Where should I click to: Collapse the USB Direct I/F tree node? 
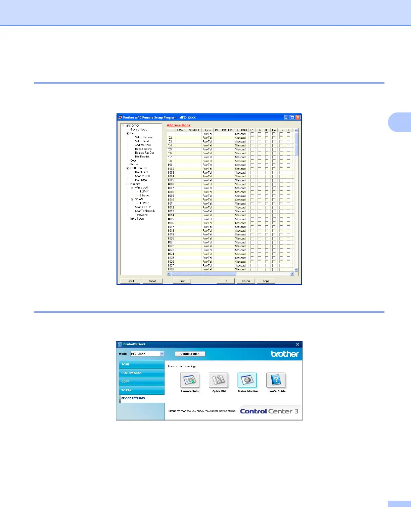point(128,168)
